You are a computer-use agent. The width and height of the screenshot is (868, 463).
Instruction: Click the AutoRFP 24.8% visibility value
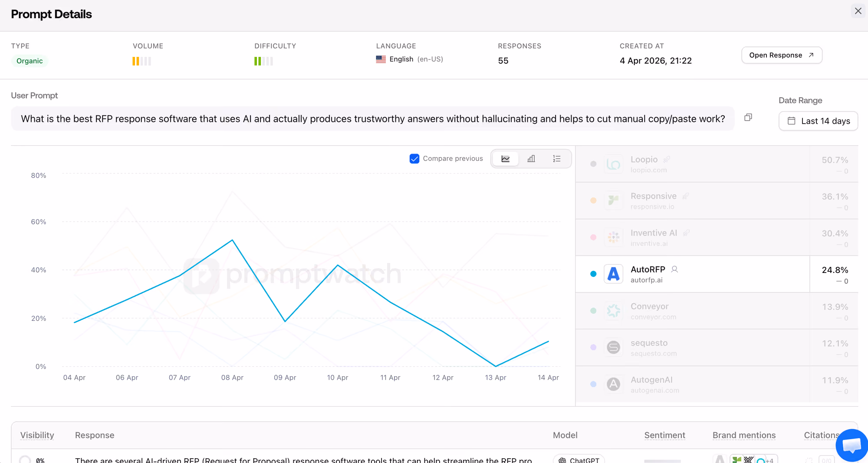pyautogui.click(x=835, y=270)
